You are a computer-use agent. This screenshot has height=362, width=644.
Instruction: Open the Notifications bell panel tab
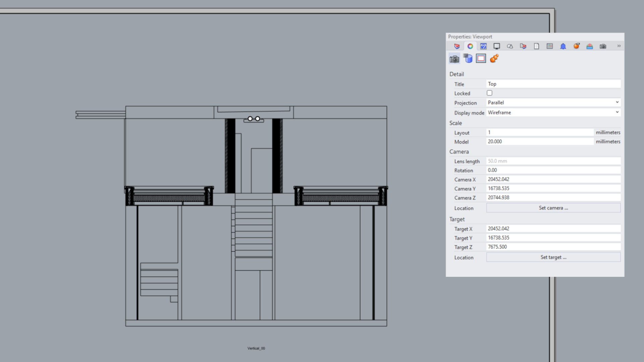coord(563,46)
